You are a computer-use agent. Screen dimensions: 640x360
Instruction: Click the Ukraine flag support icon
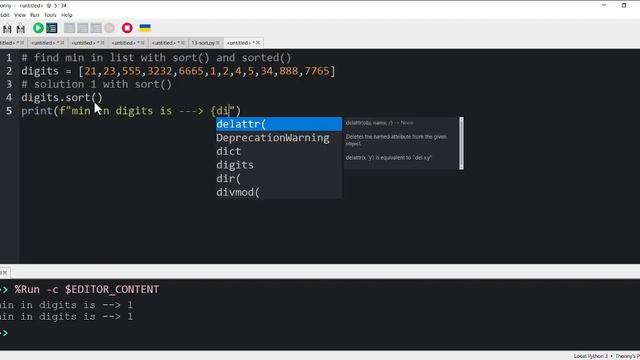(145, 28)
